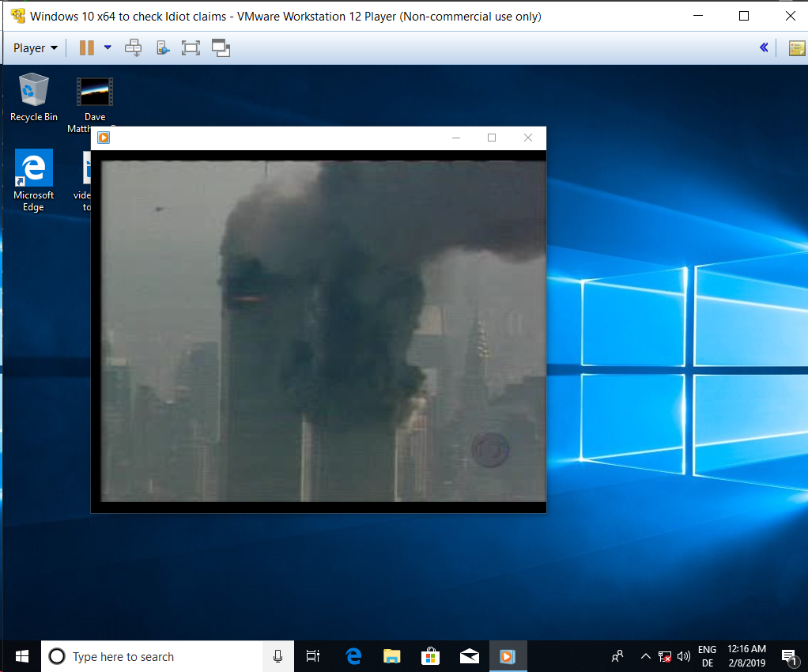Select Movies & TV taskbar button
This screenshot has width=808, height=672.
508,656
